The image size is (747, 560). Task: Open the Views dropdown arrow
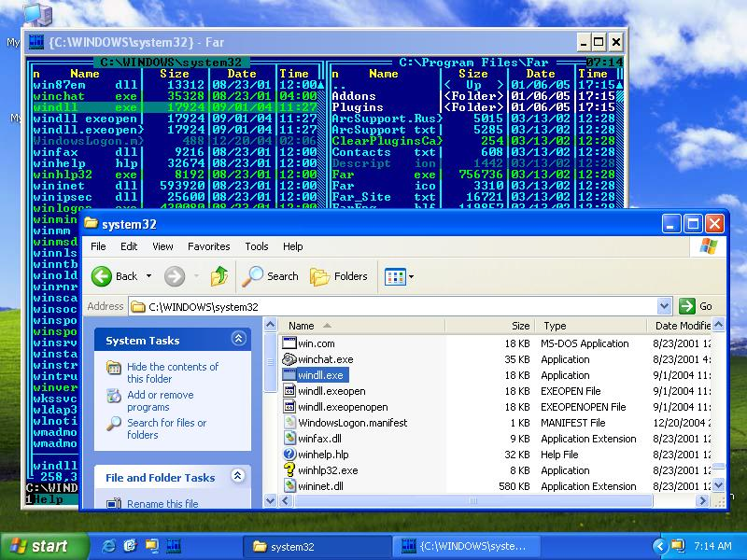[411, 276]
